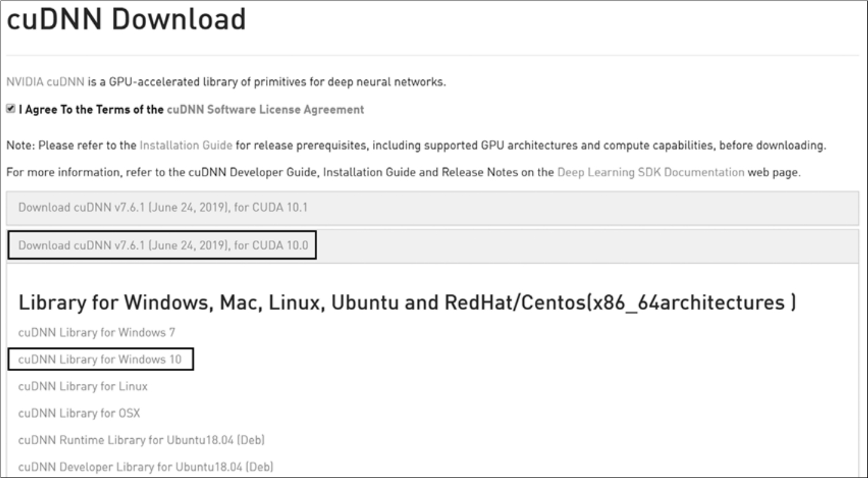Check the I Agree To the Terms checkbox
Image resolution: width=868 pixels, height=478 pixels.
coord(10,109)
